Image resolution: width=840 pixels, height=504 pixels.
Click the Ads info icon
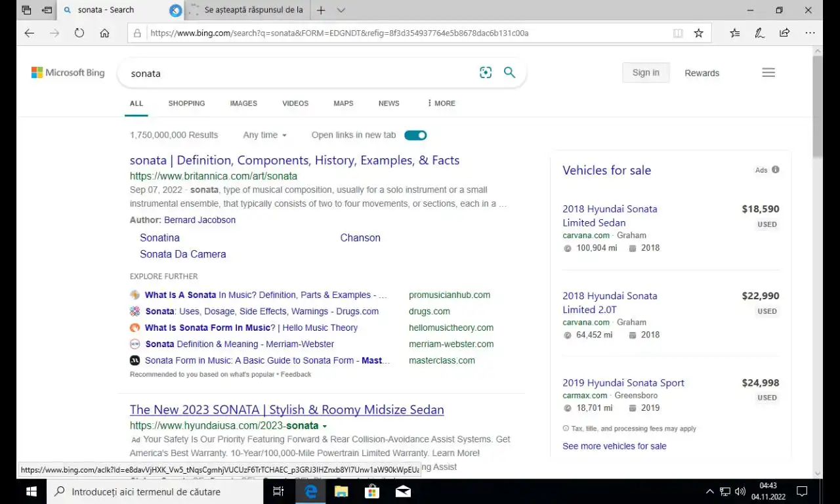(776, 169)
